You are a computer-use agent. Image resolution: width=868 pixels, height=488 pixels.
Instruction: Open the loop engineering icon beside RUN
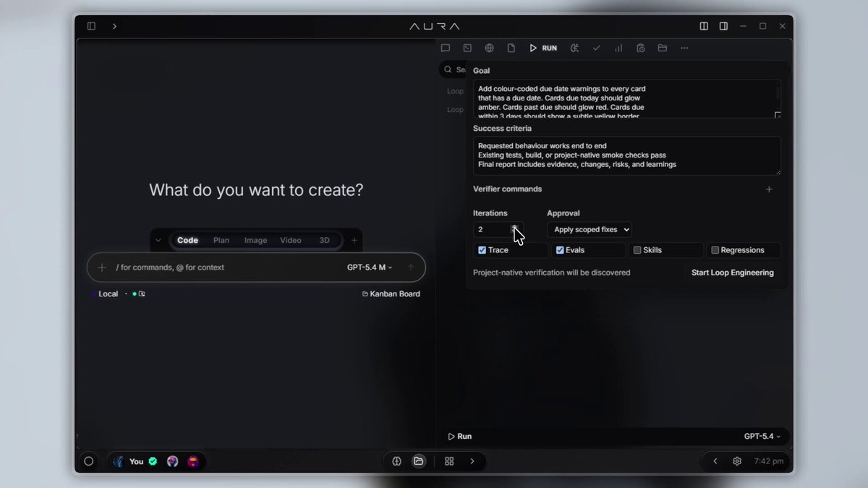point(575,48)
